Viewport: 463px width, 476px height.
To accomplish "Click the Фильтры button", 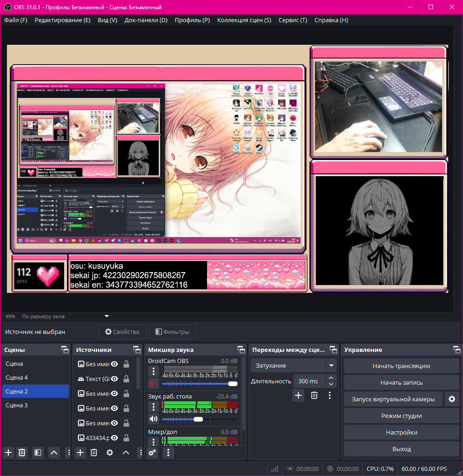I will 172,332.
